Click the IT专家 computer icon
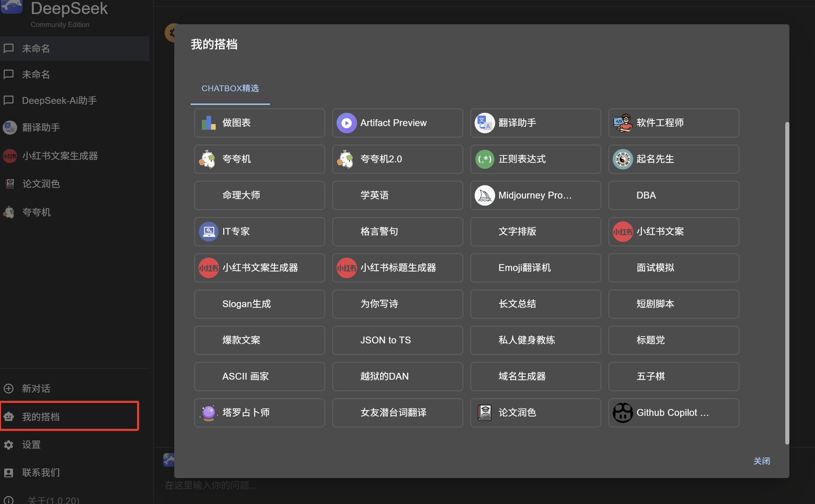815x504 pixels. tap(208, 232)
